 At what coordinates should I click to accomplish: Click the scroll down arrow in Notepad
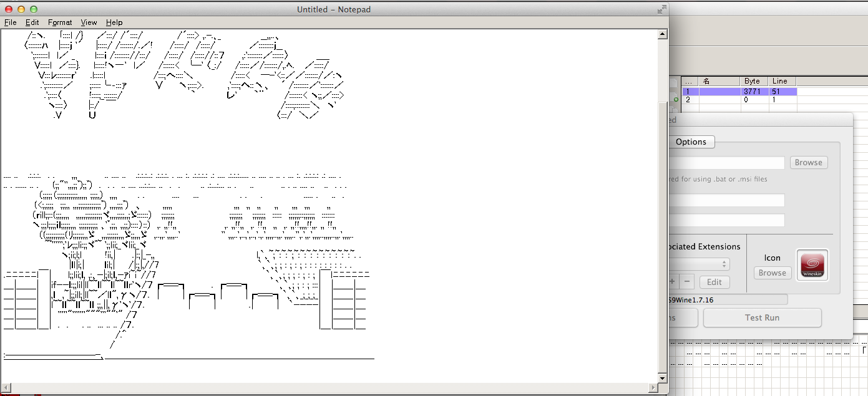tap(663, 378)
